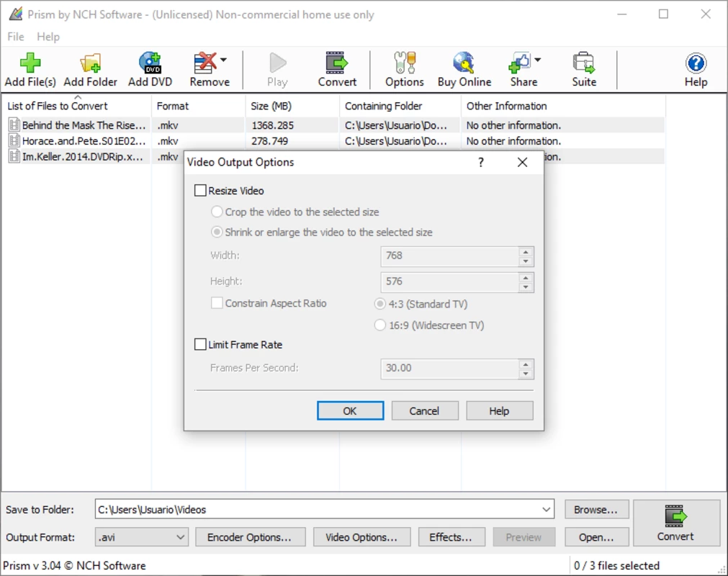The image size is (728, 576).
Task: Decrease the Height value with down arrow
Action: coord(526,287)
